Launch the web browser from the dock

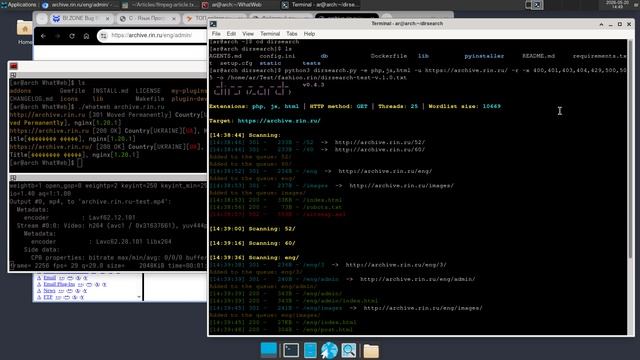(x=329, y=350)
